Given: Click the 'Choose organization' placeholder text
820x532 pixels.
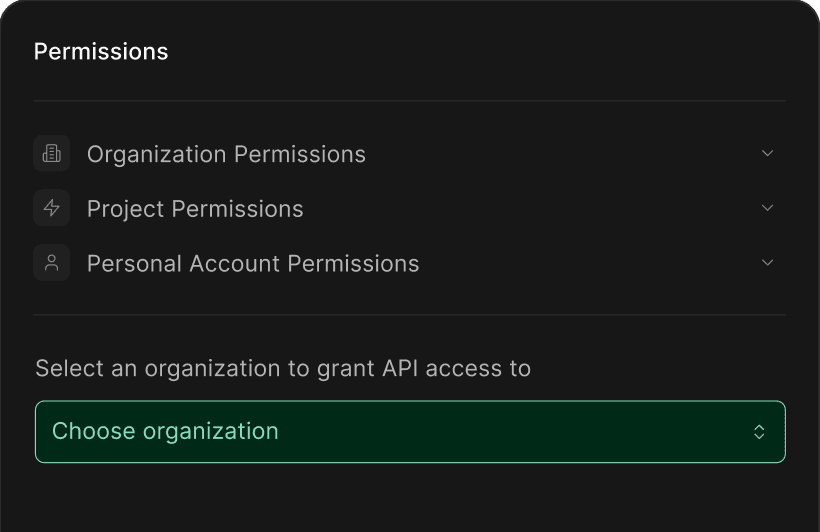Looking at the screenshot, I should 165,432.
